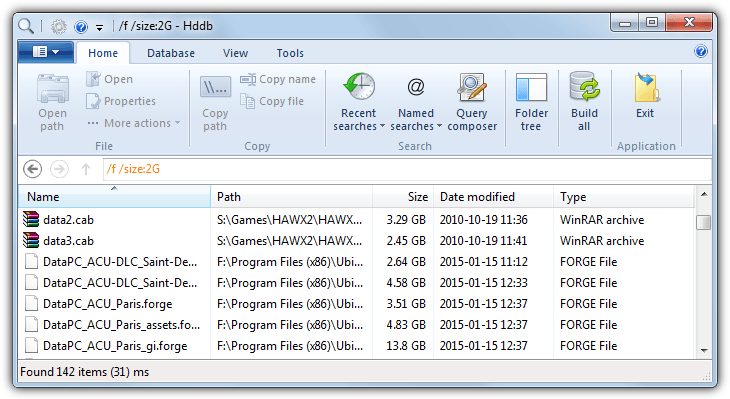Click the date 2015-01-15 12:33 cell
The width and height of the screenshot is (730, 399).
pyautogui.click(x=484, y=283)
